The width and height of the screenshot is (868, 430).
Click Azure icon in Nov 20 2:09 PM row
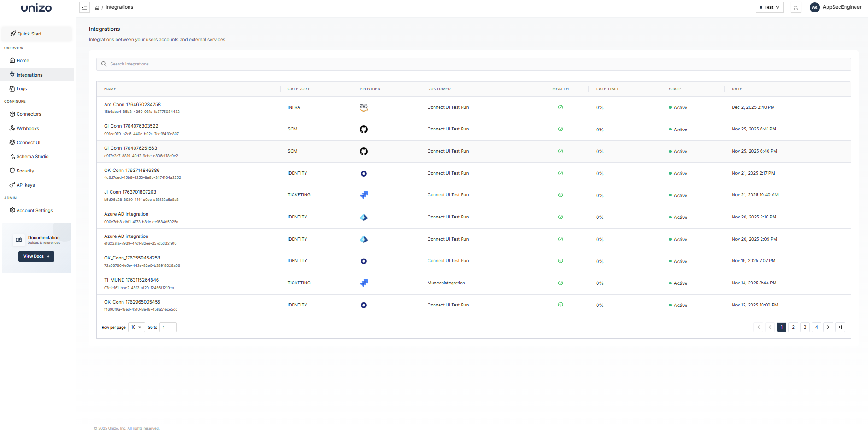(364, 240)
